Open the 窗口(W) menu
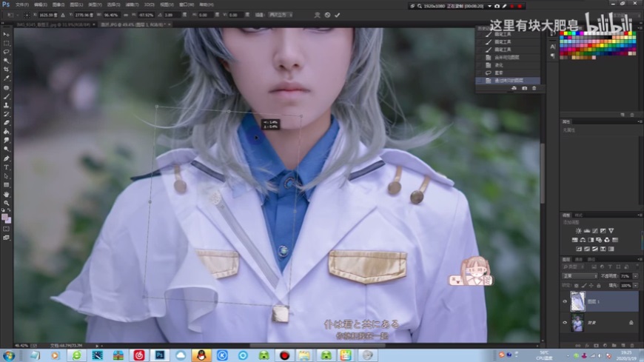The width and height of the screenshot is (644, 362). (x=187, y=4)
